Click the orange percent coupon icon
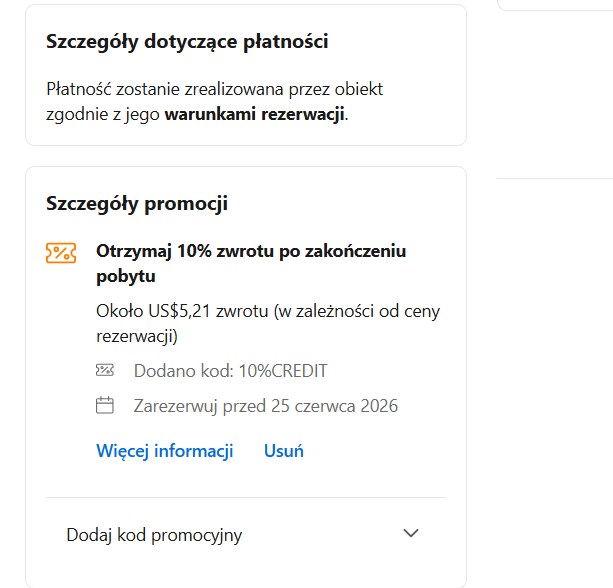 click(x=61, y=253)
